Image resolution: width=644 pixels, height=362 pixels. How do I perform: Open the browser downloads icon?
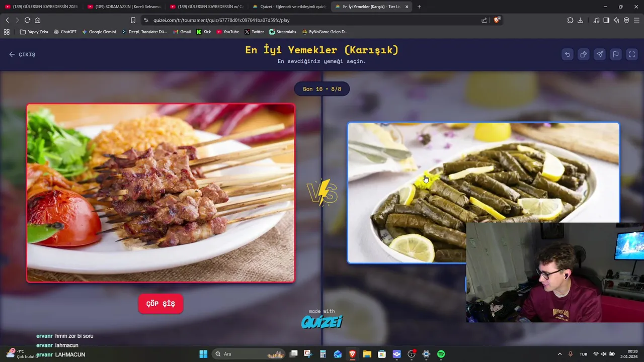580,20
